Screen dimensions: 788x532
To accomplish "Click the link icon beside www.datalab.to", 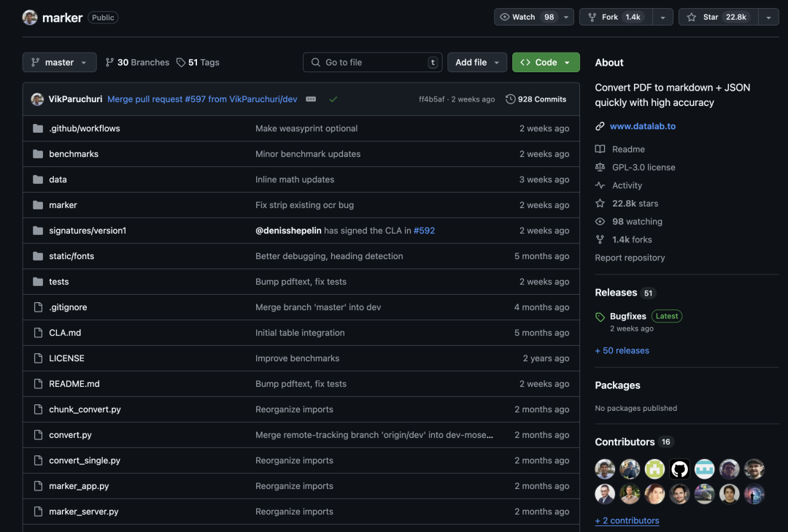I will (600, 126).
